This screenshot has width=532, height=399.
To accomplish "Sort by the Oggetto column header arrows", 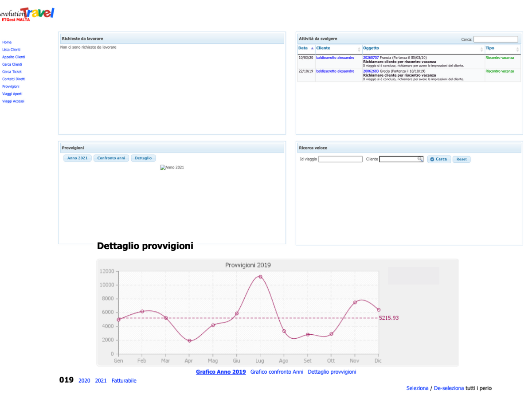I will click(481, 49).
